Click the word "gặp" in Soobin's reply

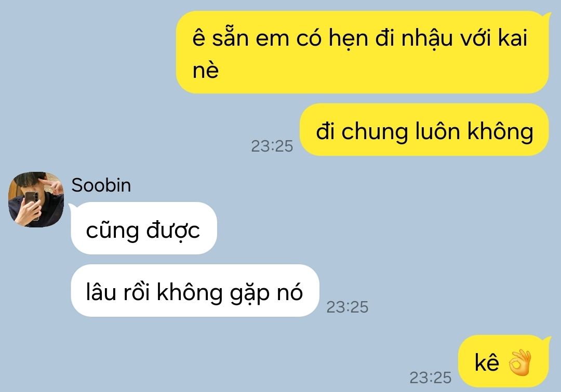249,293
